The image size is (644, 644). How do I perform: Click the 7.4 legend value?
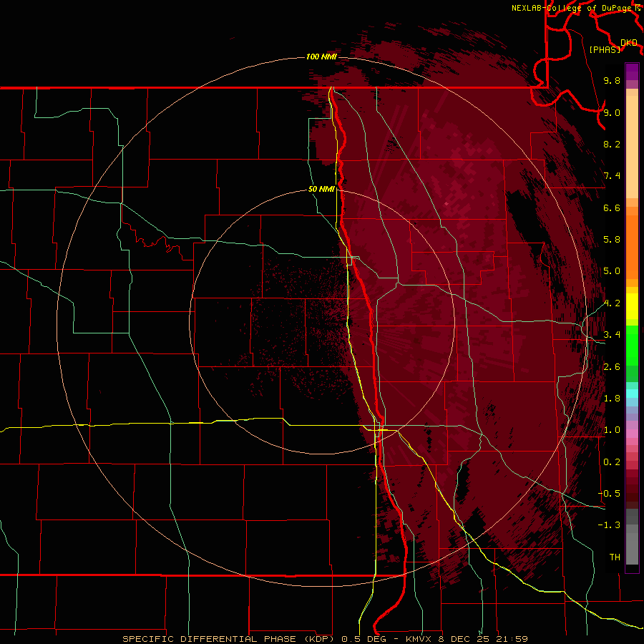[612, 176]
